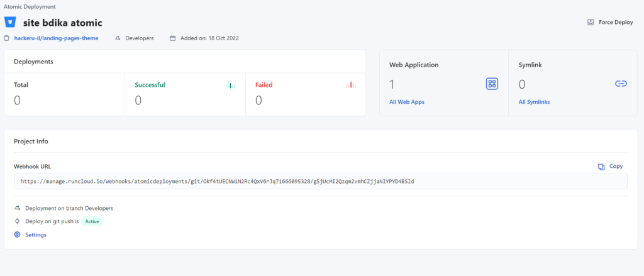Click the copy icon for Webhook URL

[x=601, y=167]
